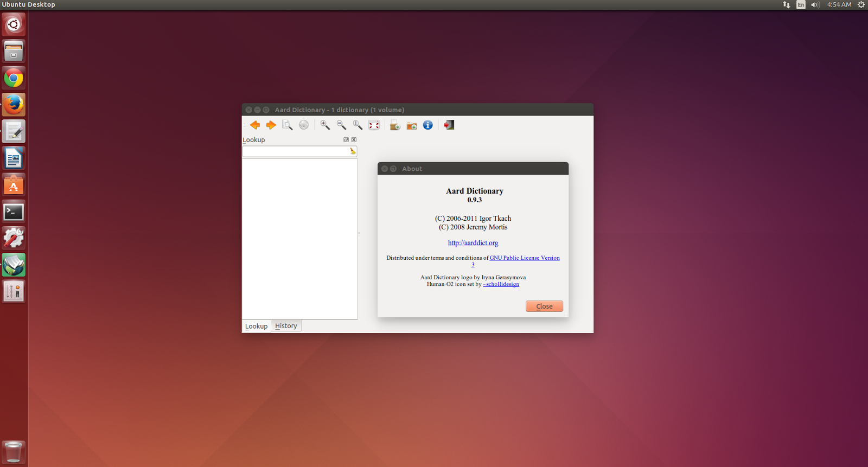The width and height of the screenshot is (868, 467).
Task: Click the version number 0.9.3
Action: pos(475,200)
